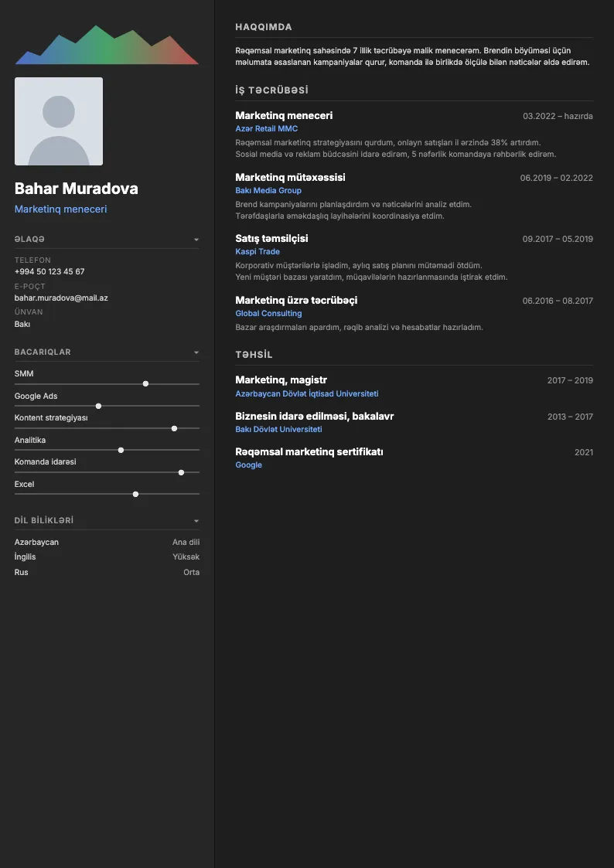Viewport: 614px width, 868px height.
Task: Click the İŞ TƏCRÜBƏSİ section heading
Action: [272, 90]
